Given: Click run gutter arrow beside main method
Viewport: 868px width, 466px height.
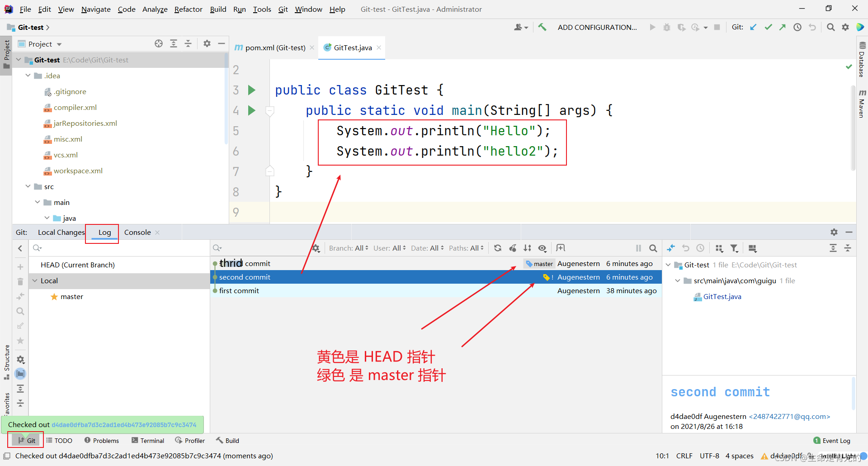Looking at the screenshot, I should point(252,110).
